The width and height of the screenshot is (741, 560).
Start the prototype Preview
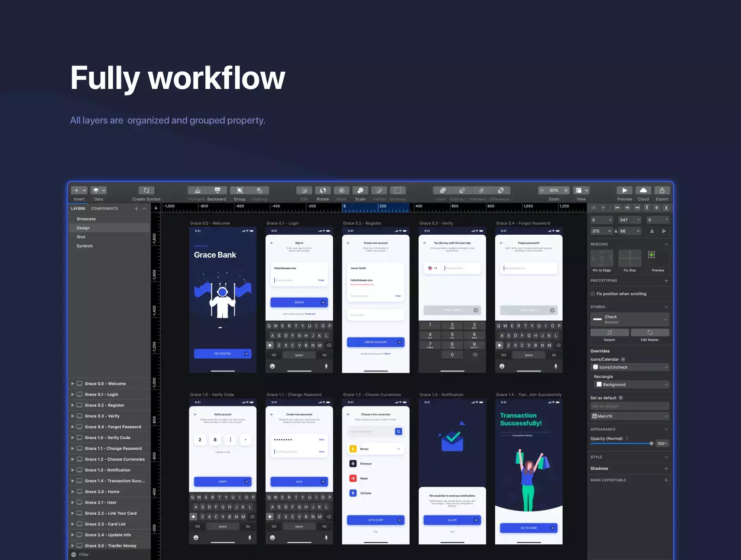624,190
